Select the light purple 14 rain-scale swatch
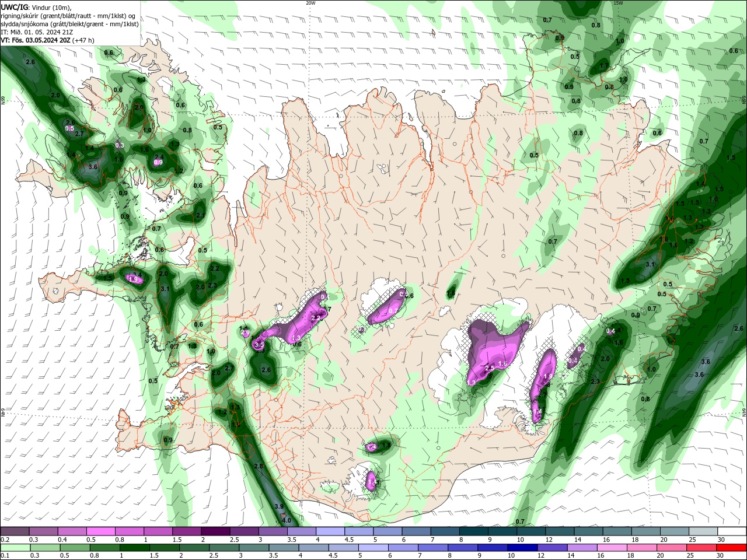The image size is (747, 560). (x=582, y=548)
